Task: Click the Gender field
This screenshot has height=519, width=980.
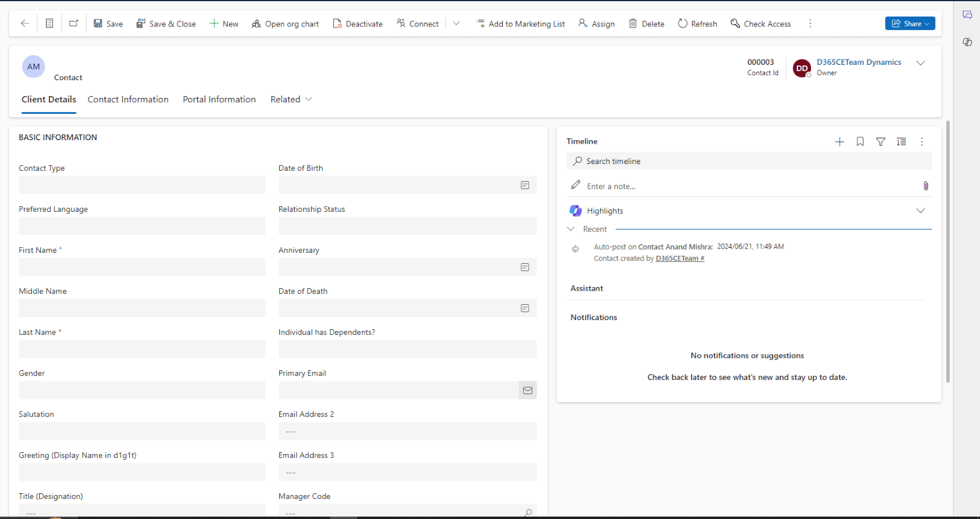Action: coord(142,390)
